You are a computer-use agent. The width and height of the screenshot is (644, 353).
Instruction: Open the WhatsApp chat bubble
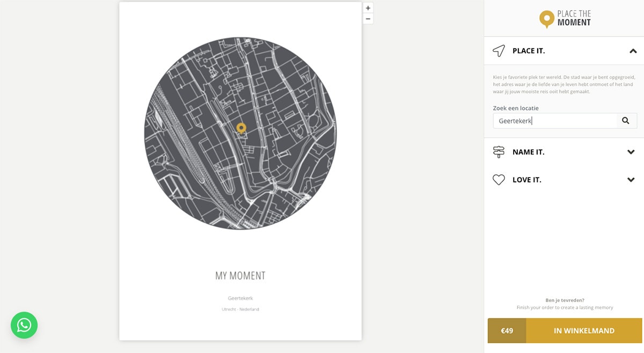tap(24, 325)
